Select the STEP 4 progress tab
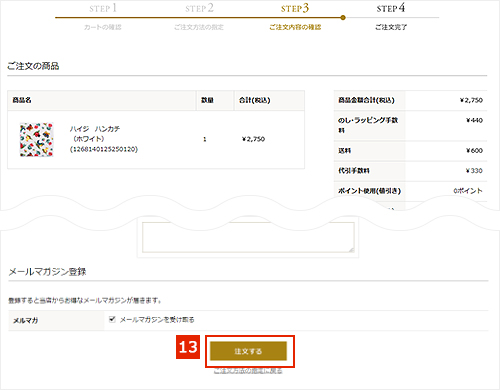Image resolution: width=500 pixels, height=390 pixels. point(391,8)
